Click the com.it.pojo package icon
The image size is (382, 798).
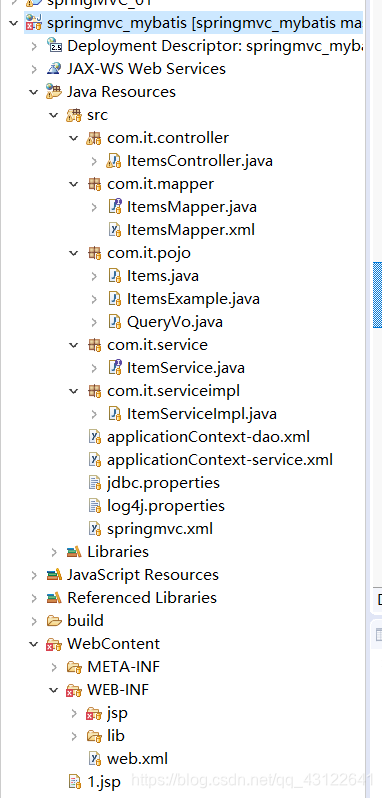(x=94, y=252)
